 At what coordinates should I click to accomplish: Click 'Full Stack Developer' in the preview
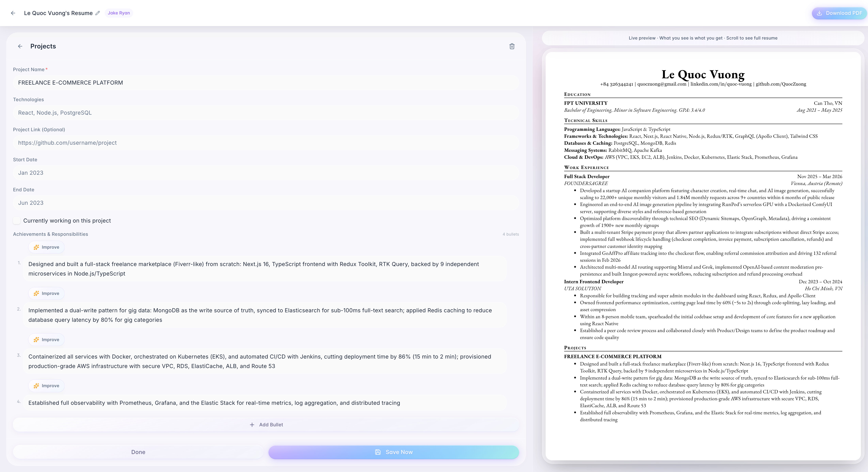(x=587, y=176)
